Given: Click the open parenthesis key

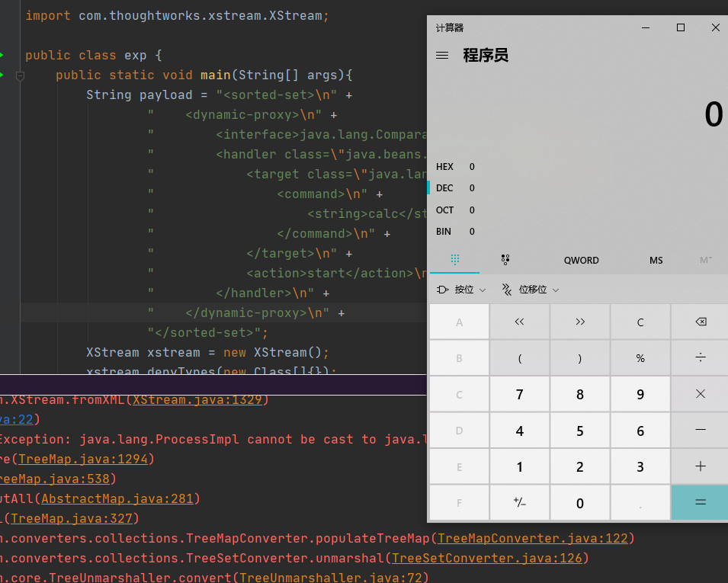Looking at the screenshot, I should tap(520, 358).
